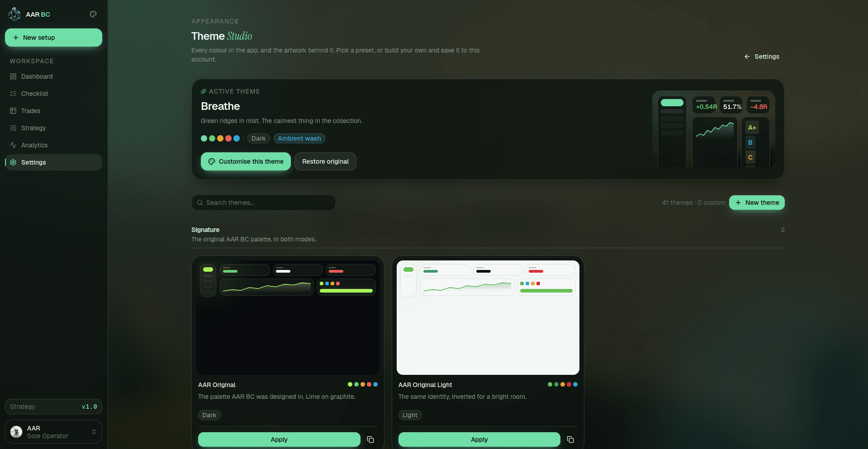Click the palette icon in Customise button
The height and width of the screenshot is (449, 868).
pyautogui.click(x=212, y=161)
